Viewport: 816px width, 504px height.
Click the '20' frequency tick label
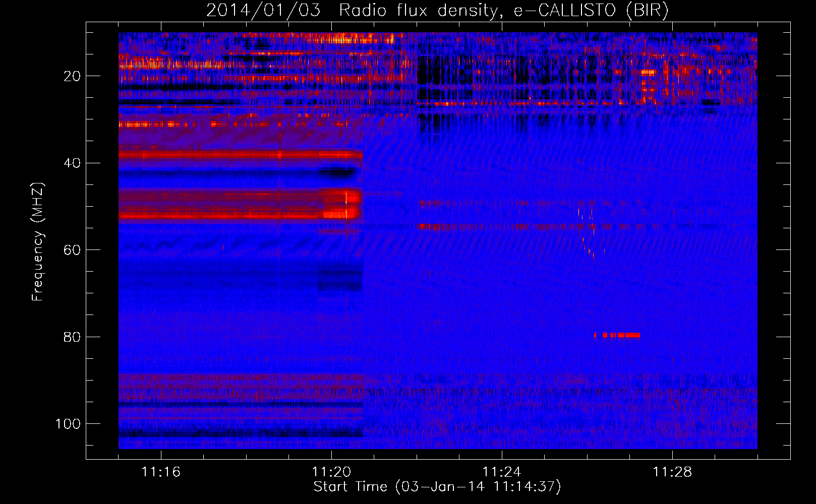(x=72, y=76)
